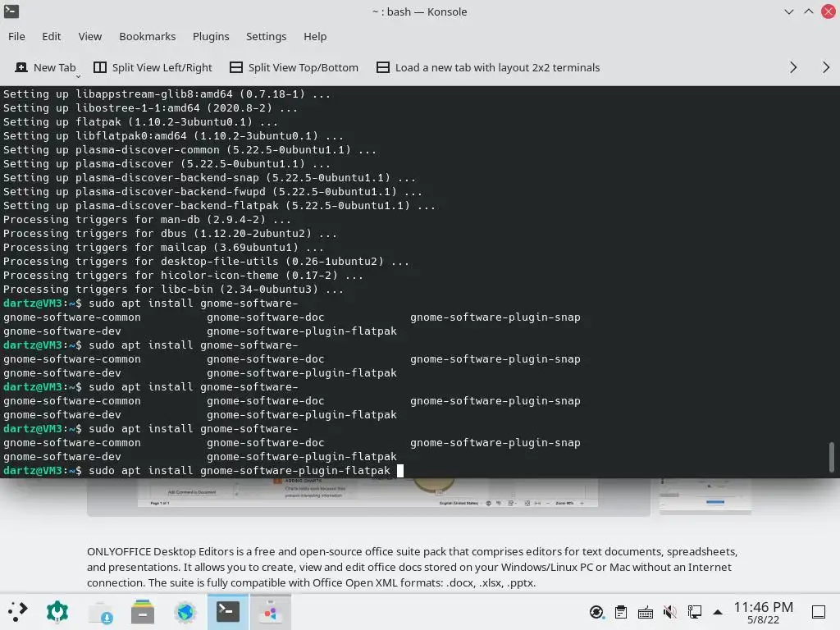Expand the rightmost toolbar overflow chevron
This screenshot has width=840, height=630.
pyautogui.click(x=825, y=67)
